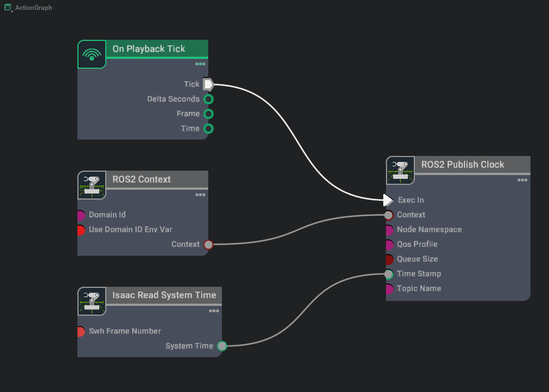Click the Domain Id label
The image size is (549, 392).
pos(107,215)
